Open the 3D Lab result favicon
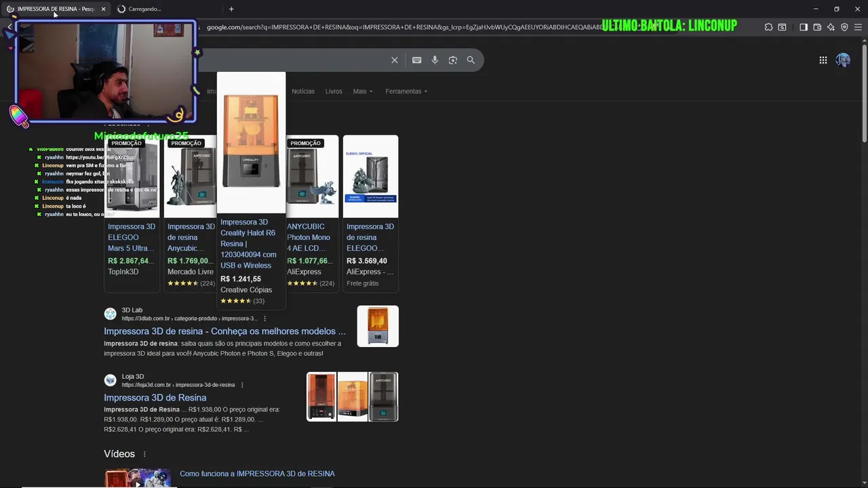The width and height of the screenshot is (868, 488). pos(110,314)
